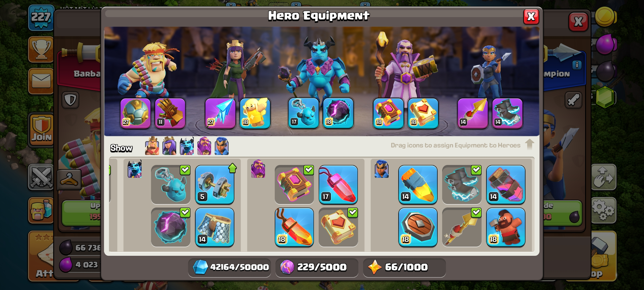Screen dimensions: 644x290
Task: Select the level 18 round shield equipment
Action: pos(417,227)
